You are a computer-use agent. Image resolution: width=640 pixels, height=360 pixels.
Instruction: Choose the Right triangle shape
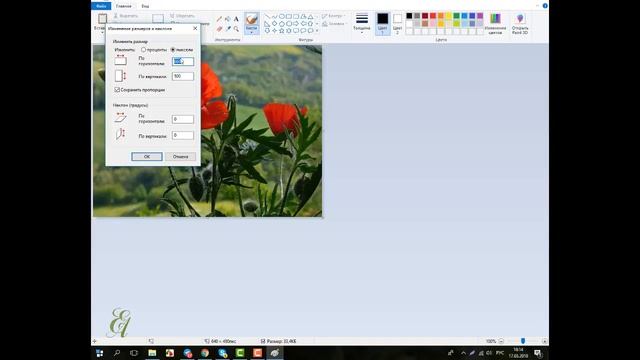[x=267, y=24]
